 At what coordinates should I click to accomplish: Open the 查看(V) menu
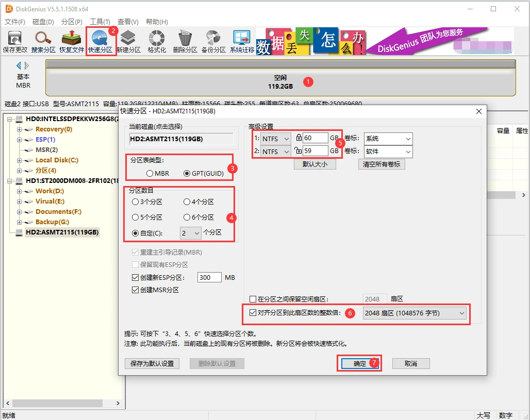pos(127,22)
